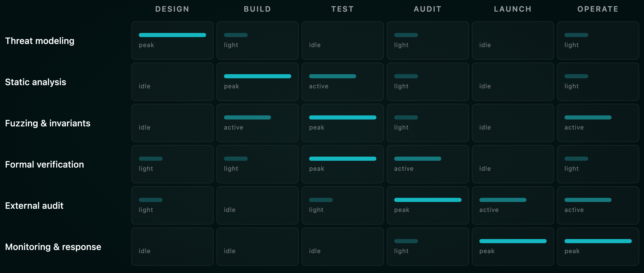Select the Fuzzing & invariants peak cell under TEST
Image resolution: width=644 pixels, height=273 pixels.
(x=342, y=123)
